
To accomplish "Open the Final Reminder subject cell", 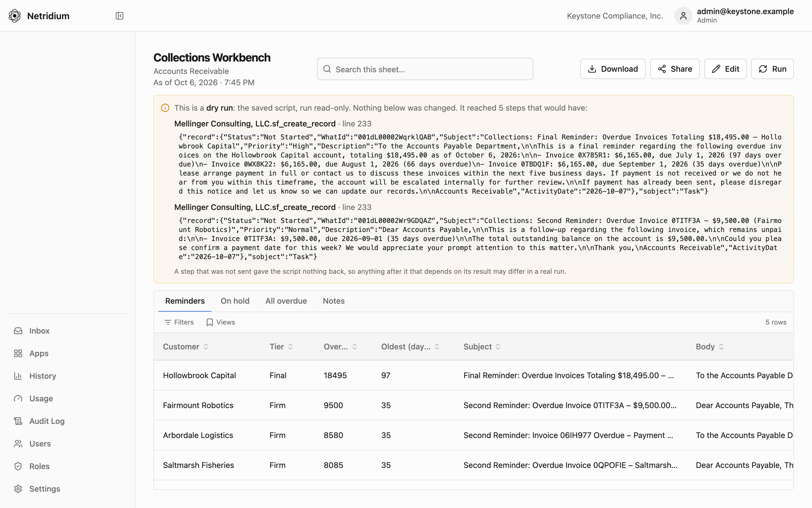I will (568, 376).
